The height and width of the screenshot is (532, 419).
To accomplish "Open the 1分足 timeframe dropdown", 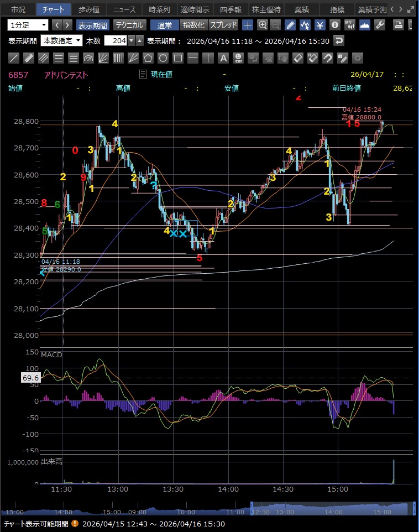I will pyautogui.click(x=28, y=25).
